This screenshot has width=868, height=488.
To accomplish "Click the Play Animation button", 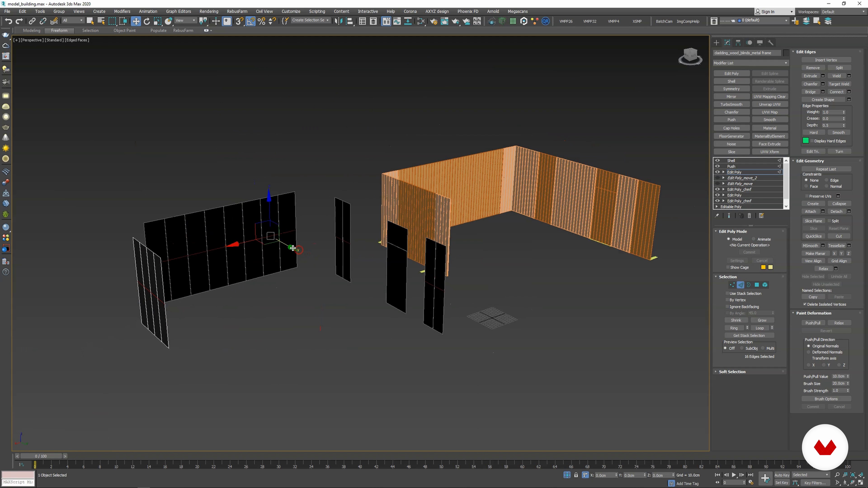I will pos(734,475).
